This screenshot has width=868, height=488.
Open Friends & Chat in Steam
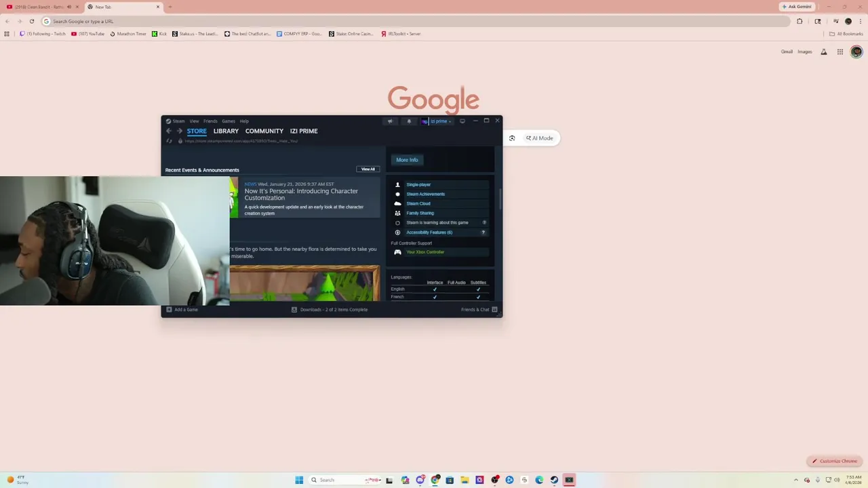pyautogui.click(x=479, y=310)
